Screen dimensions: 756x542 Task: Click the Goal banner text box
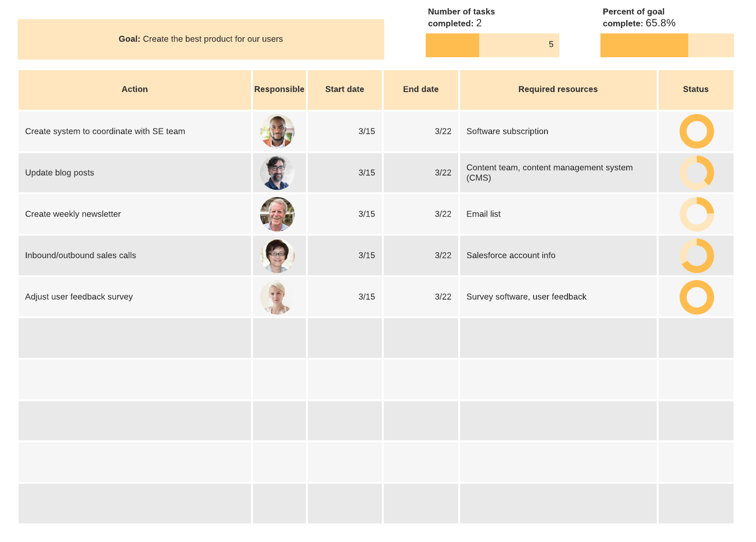tap(200, 39)
